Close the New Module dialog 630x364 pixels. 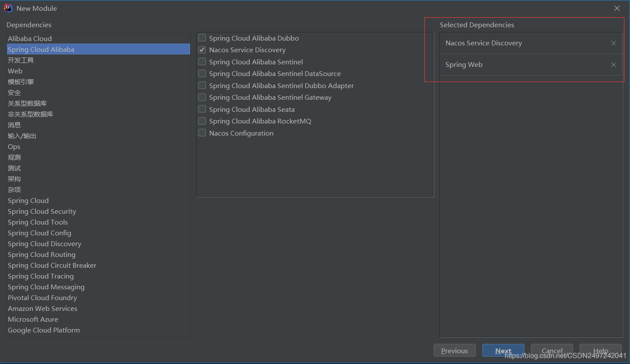pos(617,8)
